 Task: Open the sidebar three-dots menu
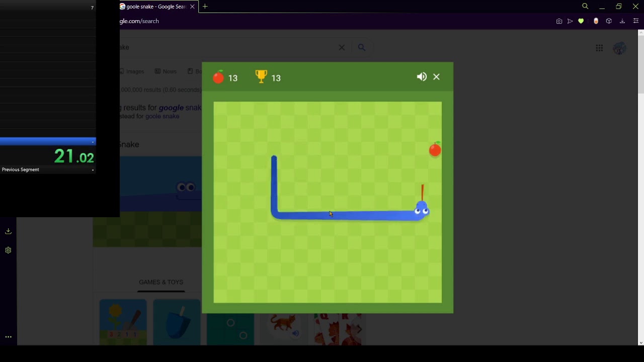click(x=8, y=337)
